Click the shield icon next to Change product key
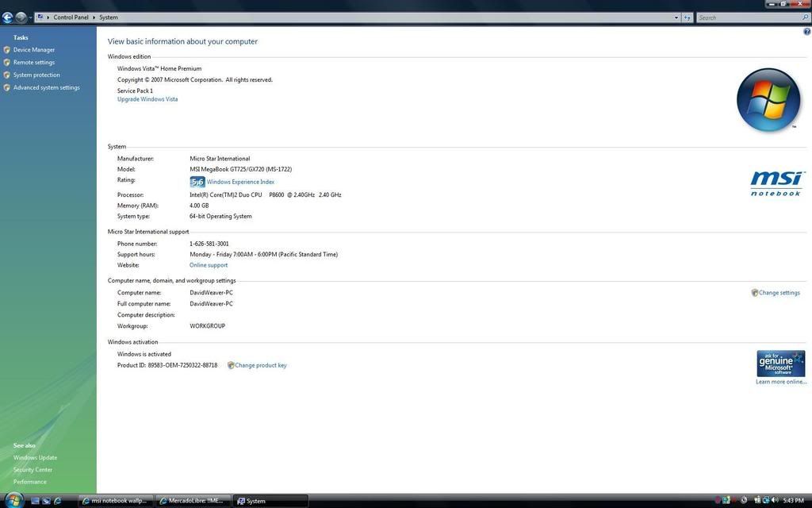Viewport: 812px width, 508px height. click(x=231, y=365)
